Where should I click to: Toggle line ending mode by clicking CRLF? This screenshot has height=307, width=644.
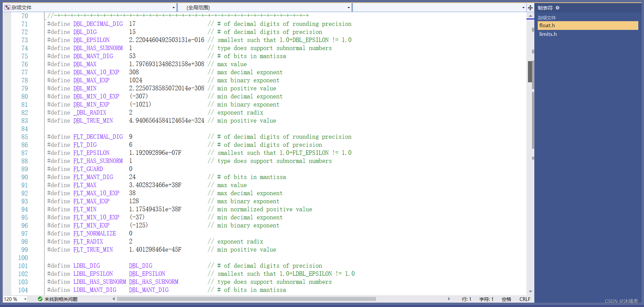[x=525, y=299]
